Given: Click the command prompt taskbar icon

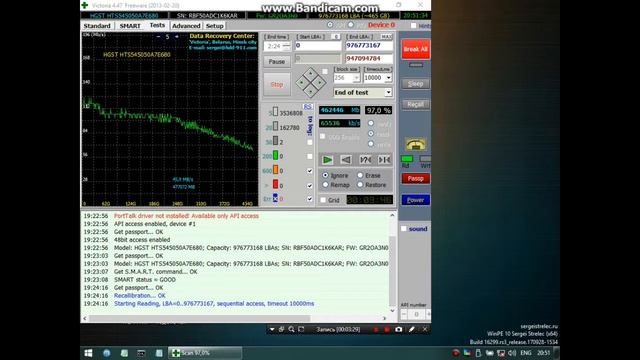Looking at the screenshot, I should point(141,353).
